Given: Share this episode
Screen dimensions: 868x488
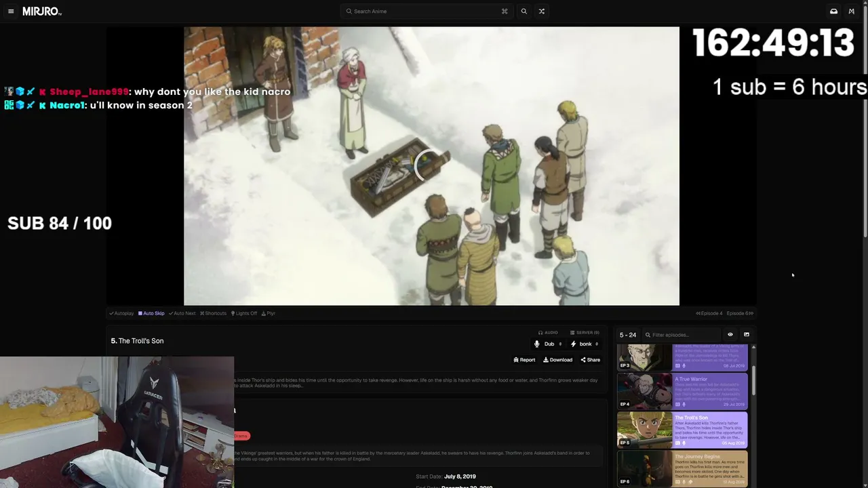Looking at the screenshot, I should pos(590,360).
